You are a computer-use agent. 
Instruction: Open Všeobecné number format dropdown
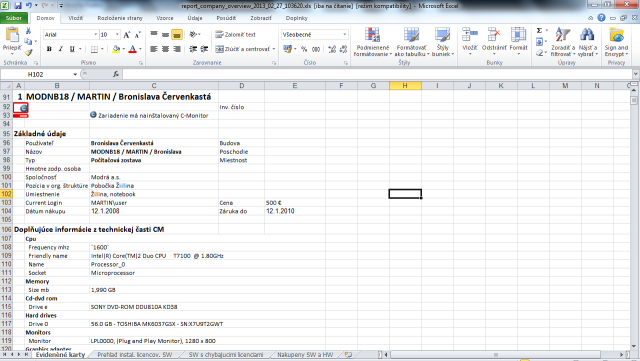click(x=344, y=35)
